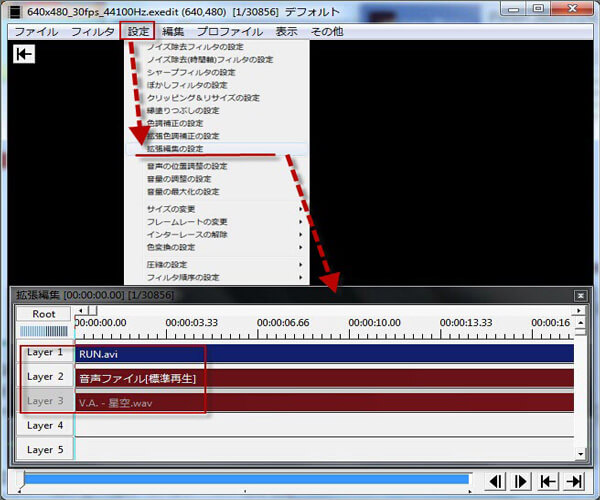The width and height of the screenshot is (600, 500).
Task: Step forward one frame
Action: click(x=521, y=481)
